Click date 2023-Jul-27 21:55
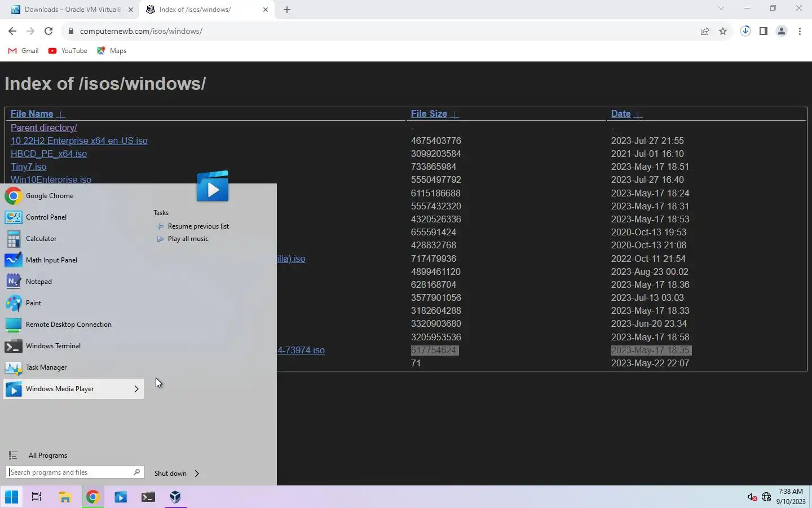 point(647,141)
